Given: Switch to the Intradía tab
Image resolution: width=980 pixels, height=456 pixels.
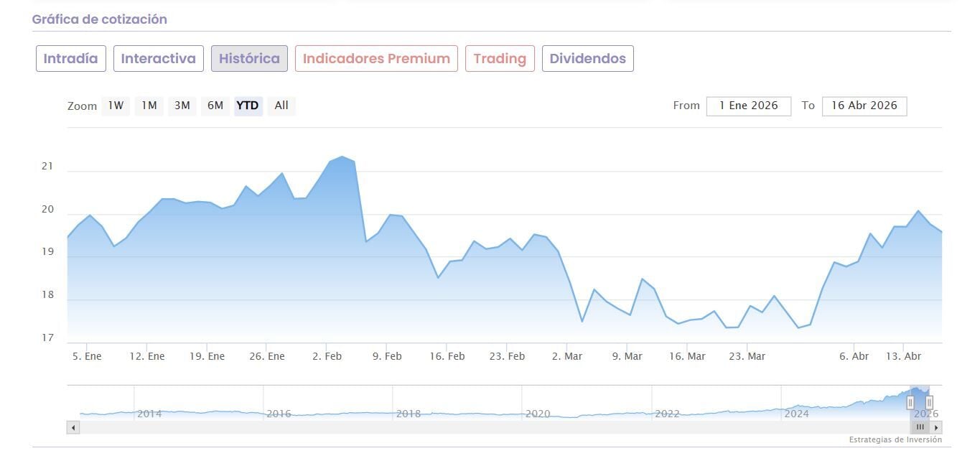Looking at the screenshot, I should tap(71, 59).
